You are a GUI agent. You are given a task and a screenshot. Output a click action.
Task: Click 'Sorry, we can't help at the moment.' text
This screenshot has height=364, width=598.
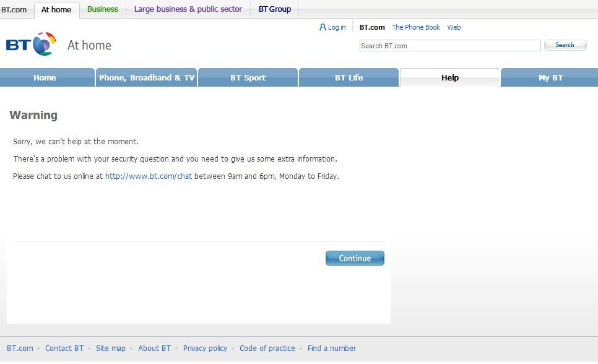[x=76, y=142]
